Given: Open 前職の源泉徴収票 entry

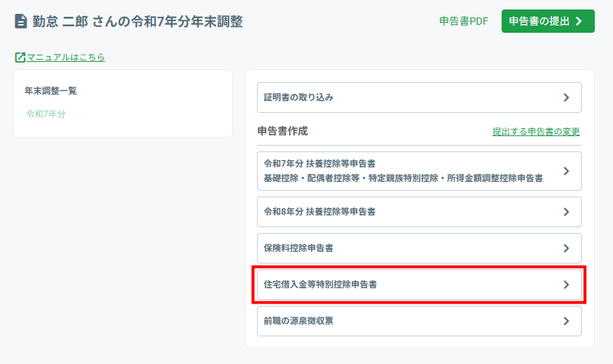Looking at the screenshot, I should tap(419, 321).
